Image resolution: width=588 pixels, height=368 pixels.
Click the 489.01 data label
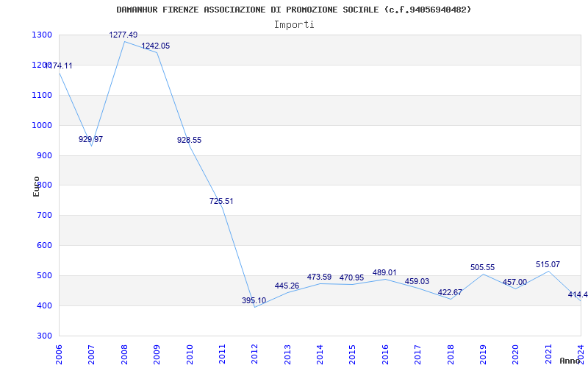click(x=384, y=272)
